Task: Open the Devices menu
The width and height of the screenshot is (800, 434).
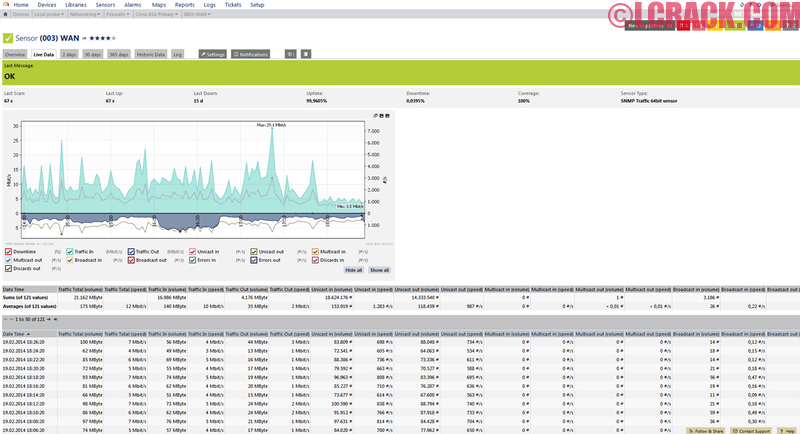Action: click(x=47, y=5)
